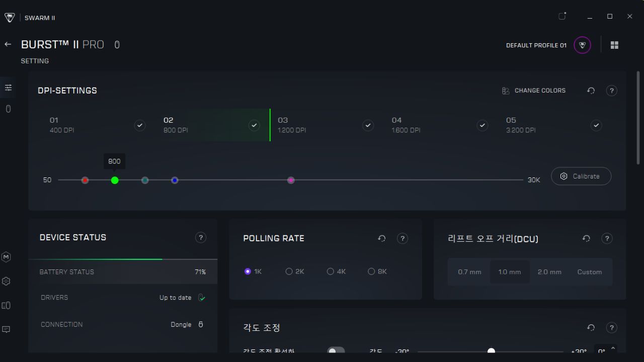Select the 2K polling rate option
The height and width of the screenshot is (362, 644).
[289, 271]
